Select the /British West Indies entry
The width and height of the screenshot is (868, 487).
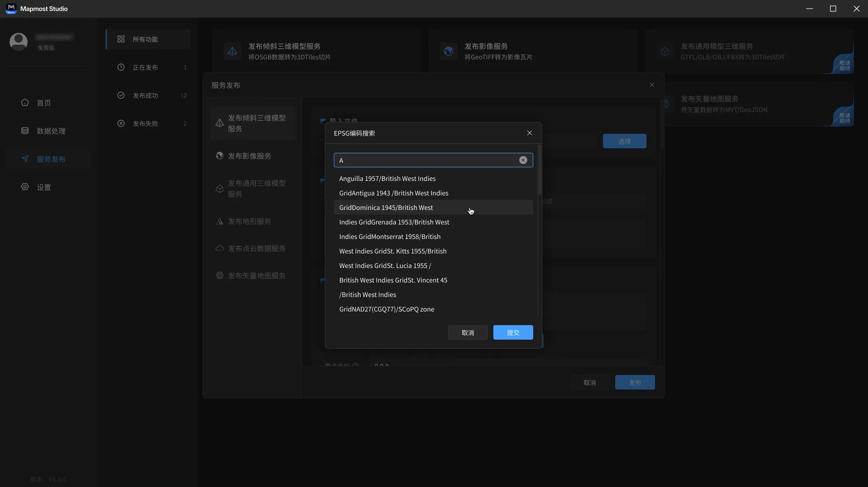433,295
